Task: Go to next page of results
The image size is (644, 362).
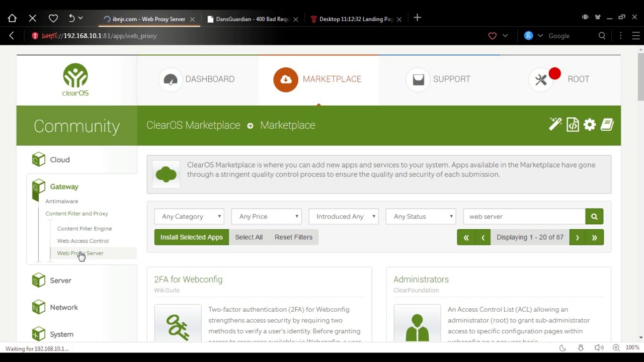Action: tap(577, 237)
